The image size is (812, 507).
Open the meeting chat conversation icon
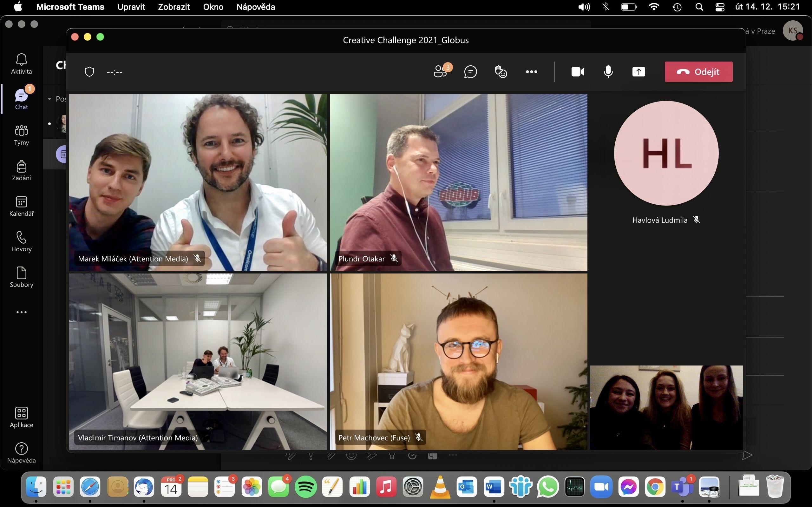coord(470,72)
